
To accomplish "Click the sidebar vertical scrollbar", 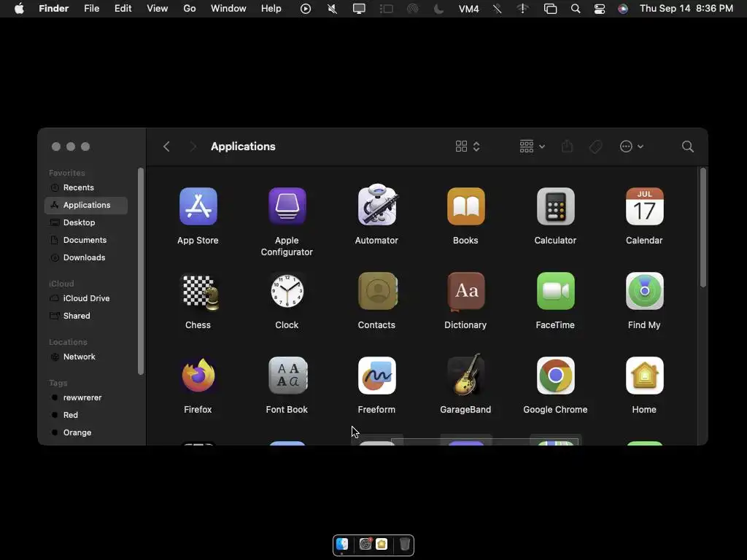I will pyautogui.click(x=141, y=271).
